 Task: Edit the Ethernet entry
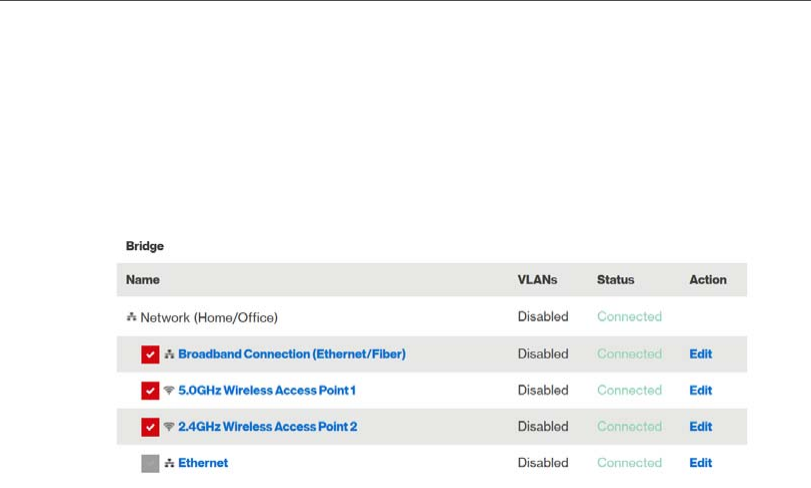700,463
